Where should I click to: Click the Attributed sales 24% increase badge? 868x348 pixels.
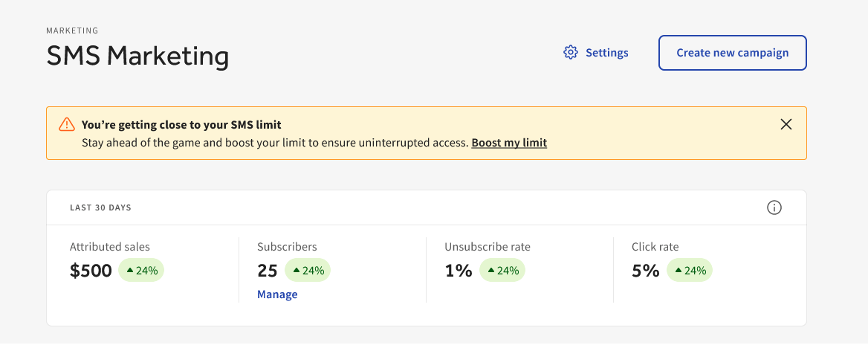coord(141,271)
